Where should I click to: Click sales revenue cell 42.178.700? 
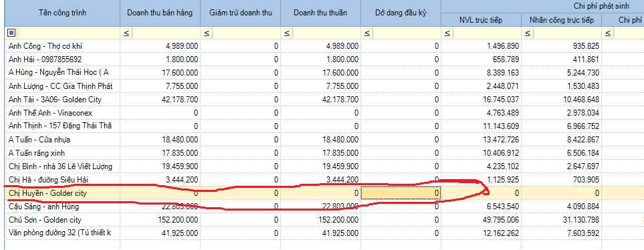pos(160,100)
